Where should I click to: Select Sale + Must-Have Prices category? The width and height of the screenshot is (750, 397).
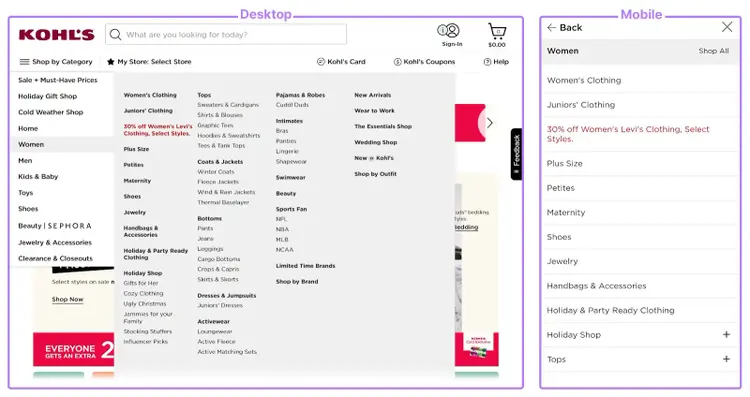pyautogui.click(x=58, y=80)
